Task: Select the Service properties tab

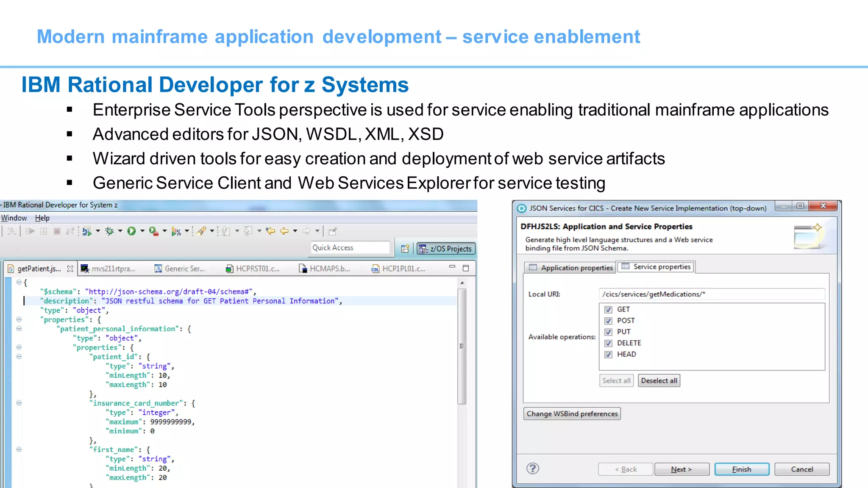Action: (x=656, y=267)
